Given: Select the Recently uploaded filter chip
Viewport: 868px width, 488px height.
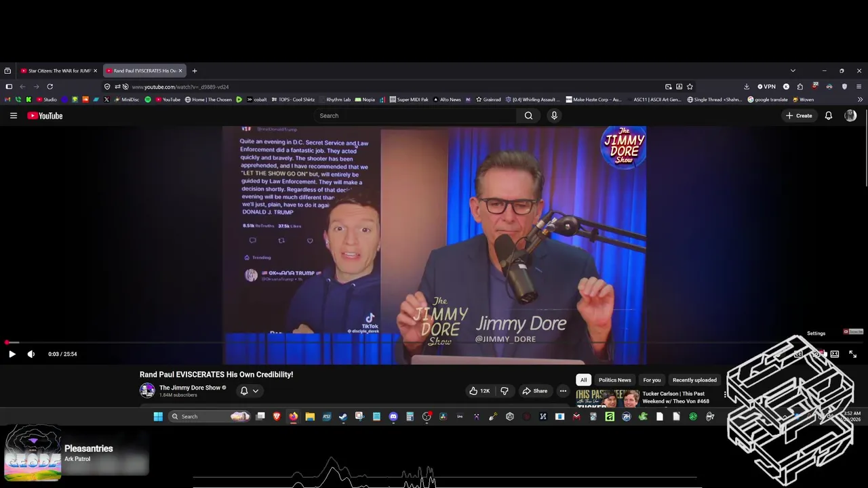Looking at the screenshot, I should [x=694, y=380].
